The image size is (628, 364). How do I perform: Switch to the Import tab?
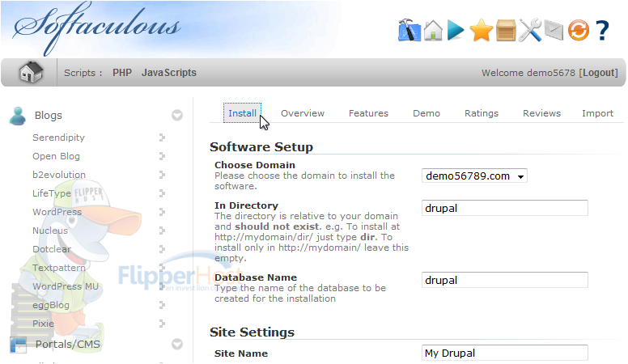(x=597, y=113)
